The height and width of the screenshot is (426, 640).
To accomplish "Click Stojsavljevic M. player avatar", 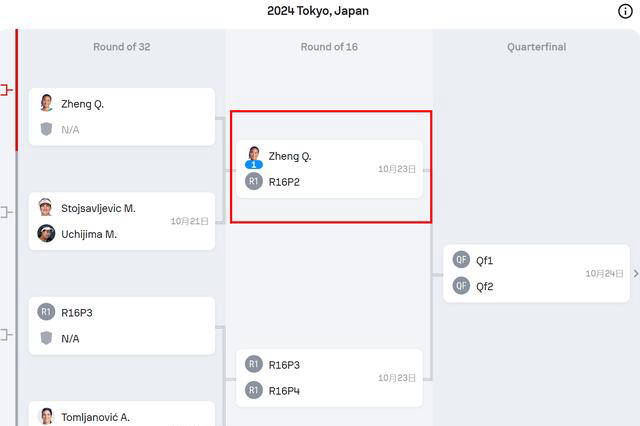I will 46,207.
